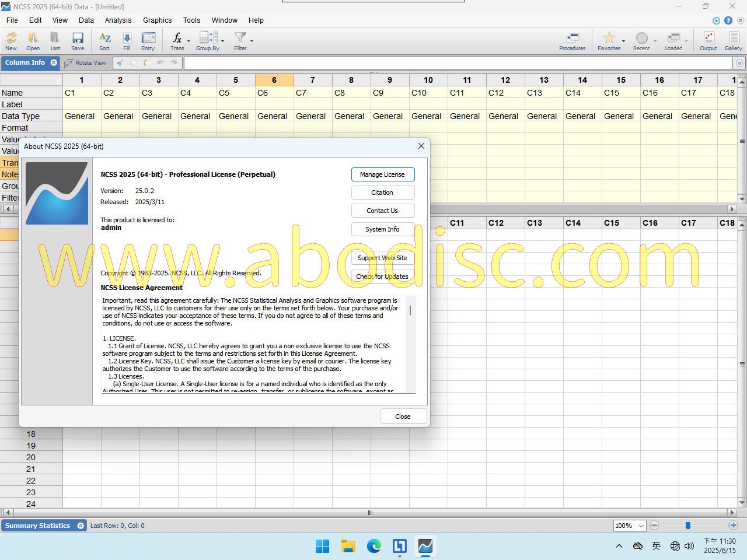Click the Support Web Site button
The image size is (747, 560).
[x=382, y=258]
